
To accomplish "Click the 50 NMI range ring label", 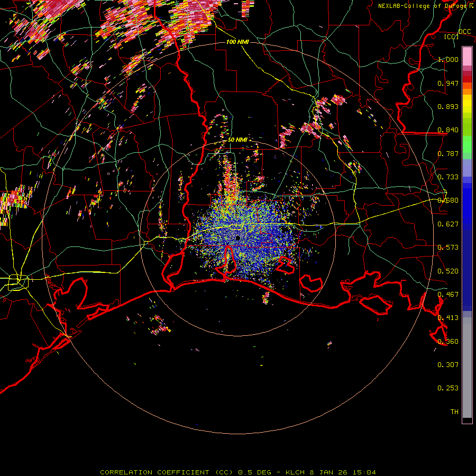I will pyautogui.click(x=237, y=140).
